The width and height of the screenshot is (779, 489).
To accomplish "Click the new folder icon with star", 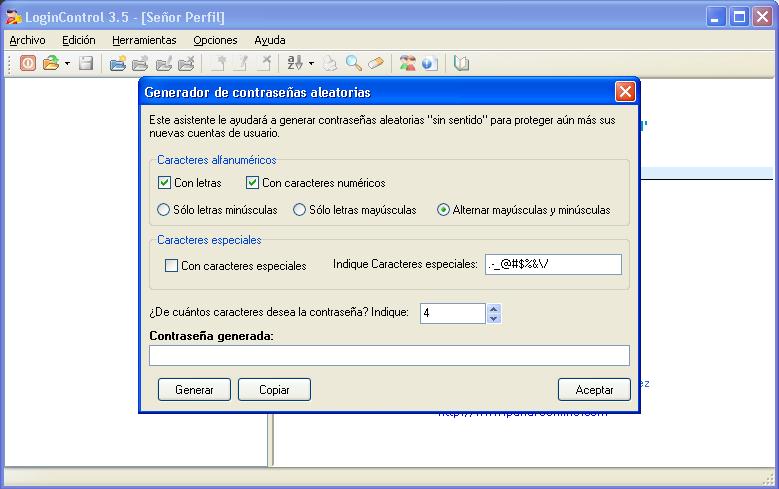I will 118,64.
